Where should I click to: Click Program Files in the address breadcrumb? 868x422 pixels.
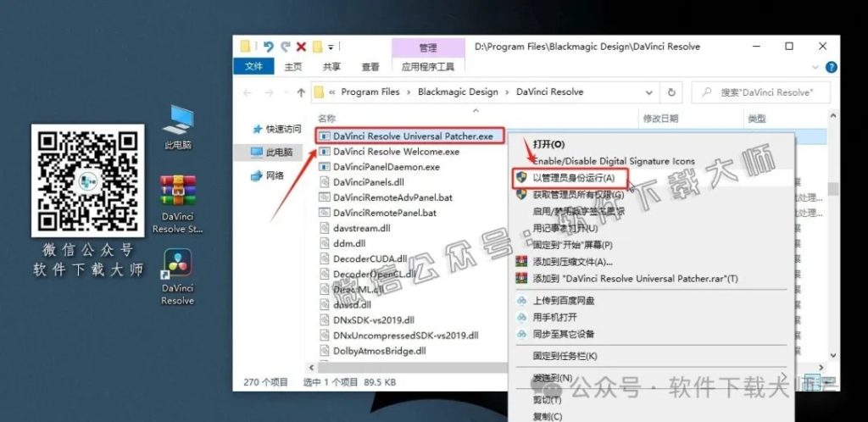[370, 92]
